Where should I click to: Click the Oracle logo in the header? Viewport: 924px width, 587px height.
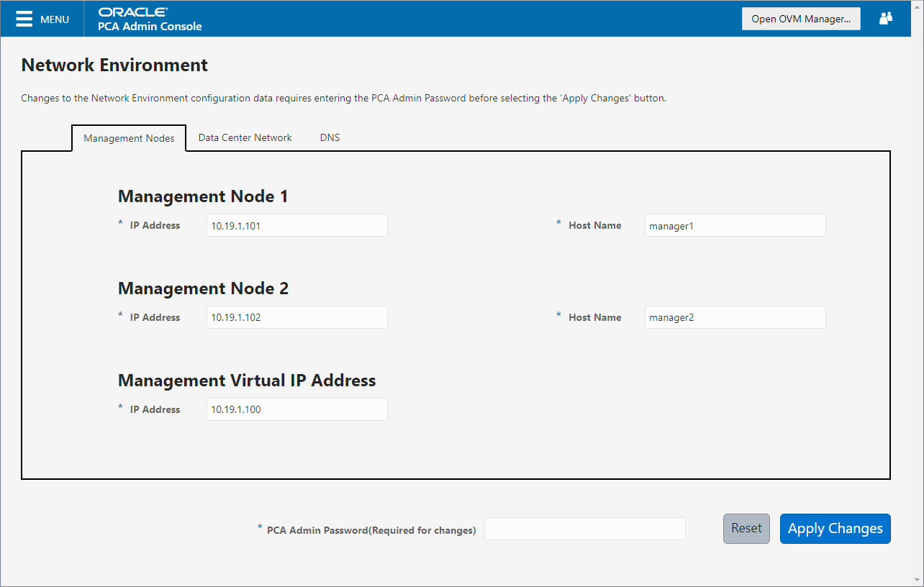pos(132,12)
